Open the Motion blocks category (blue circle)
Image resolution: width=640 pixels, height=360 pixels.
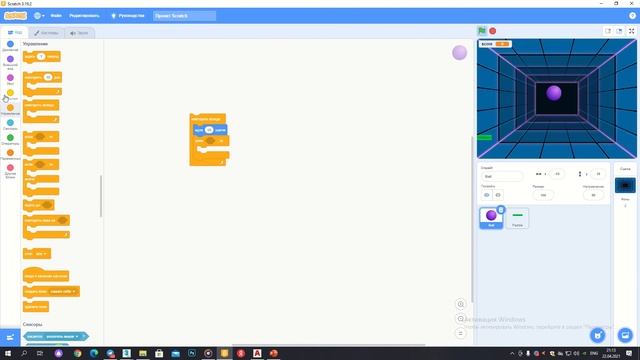[10, 46]
